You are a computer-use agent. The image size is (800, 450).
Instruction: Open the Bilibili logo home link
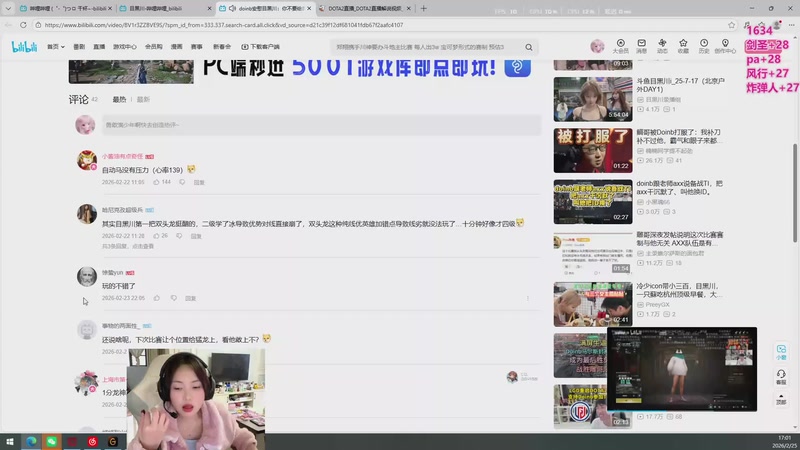tap(24, 47)
